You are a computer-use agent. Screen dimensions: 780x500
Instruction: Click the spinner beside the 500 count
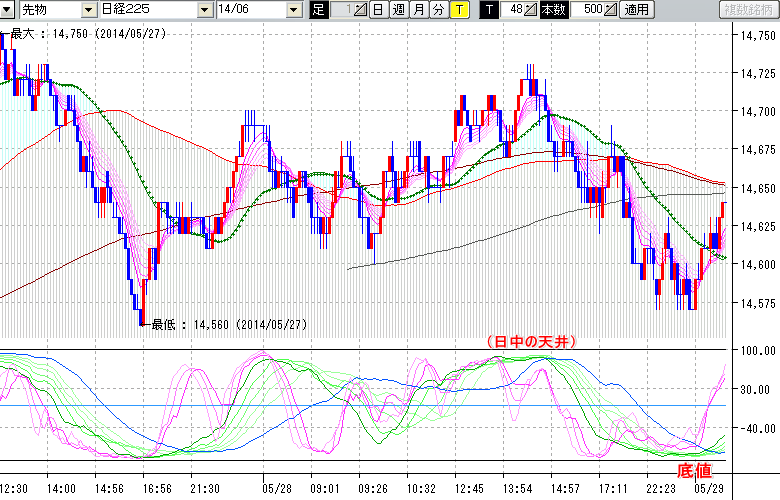pos(611,10)
